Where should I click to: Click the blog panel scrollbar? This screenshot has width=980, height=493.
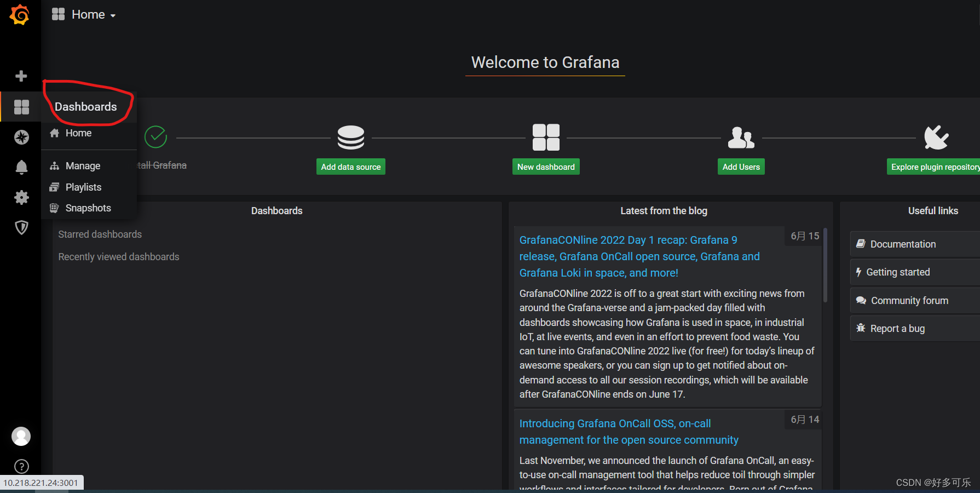coord(825,266)
